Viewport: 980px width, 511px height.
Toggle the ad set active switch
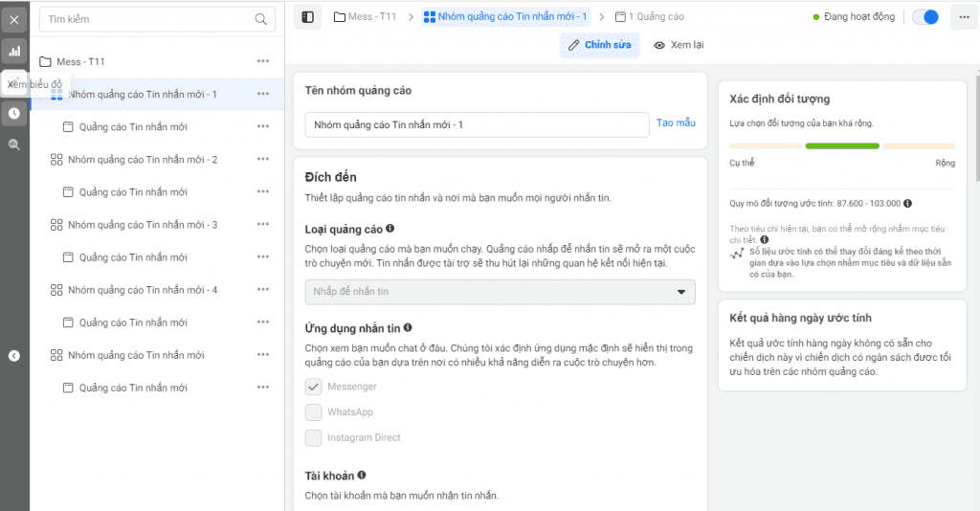click(x=925, y=17)
